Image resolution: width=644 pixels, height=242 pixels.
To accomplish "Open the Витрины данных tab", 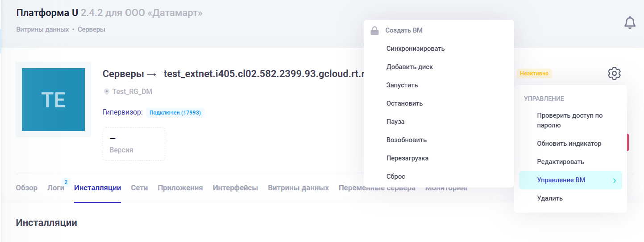I will pos(298,188).
